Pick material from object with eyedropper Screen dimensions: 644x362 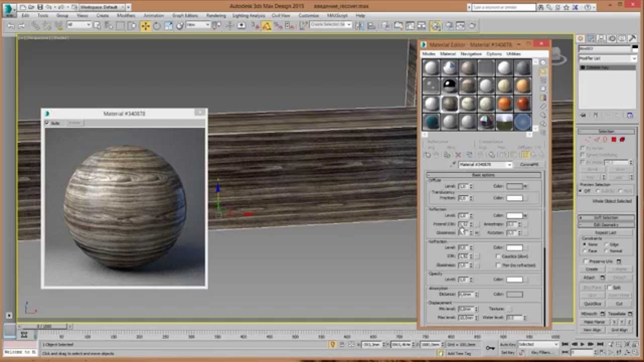point(453,164)
